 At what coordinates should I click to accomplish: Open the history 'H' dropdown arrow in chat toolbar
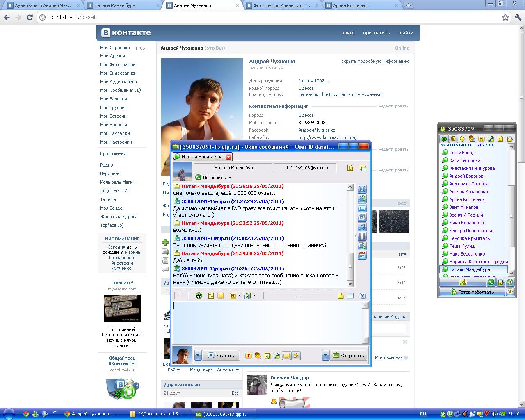pos(240,296)
